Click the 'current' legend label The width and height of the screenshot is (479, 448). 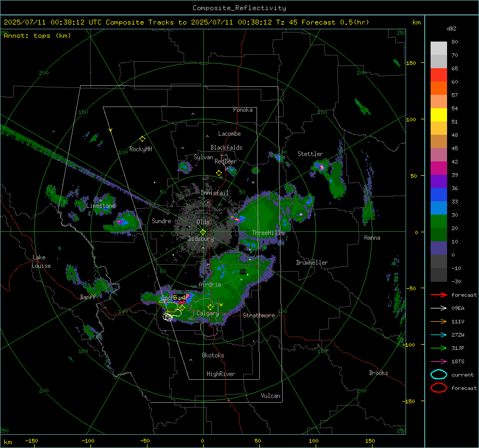click(463, 374)
